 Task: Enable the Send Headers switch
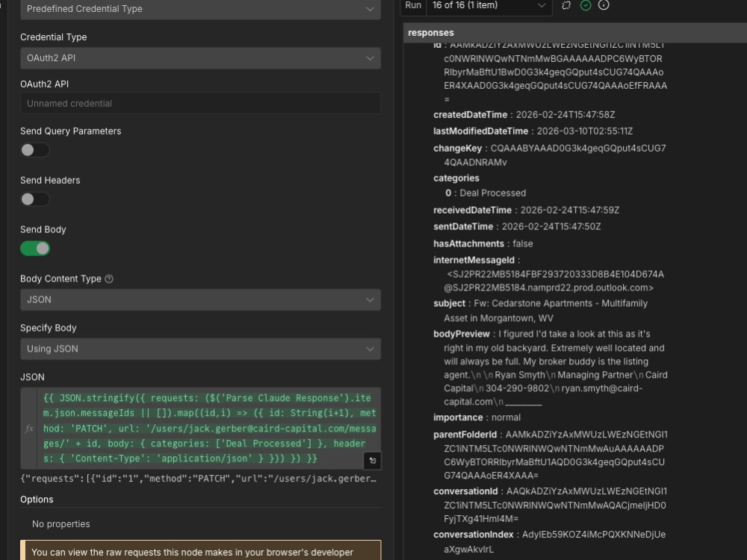(35, 199)
